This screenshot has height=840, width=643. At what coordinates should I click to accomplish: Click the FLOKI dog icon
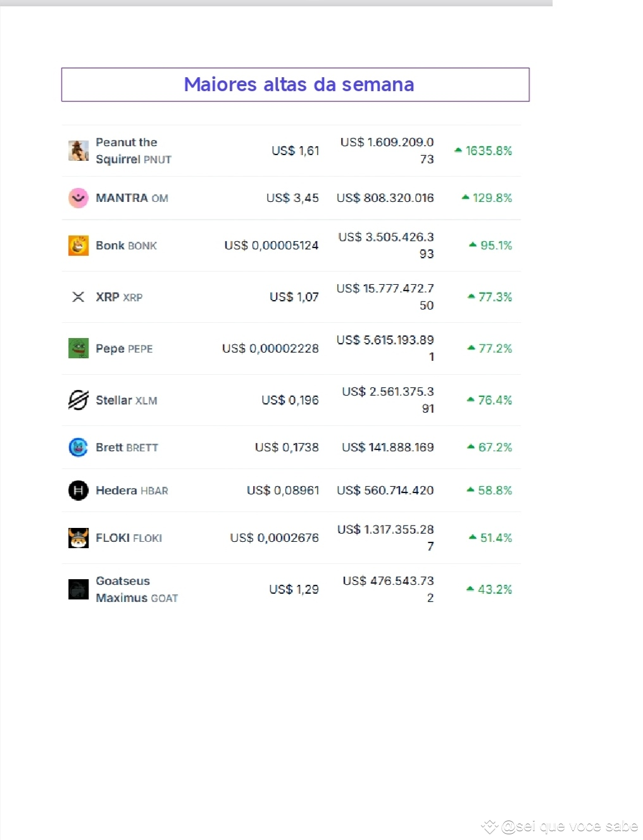(x=78, y=538)
